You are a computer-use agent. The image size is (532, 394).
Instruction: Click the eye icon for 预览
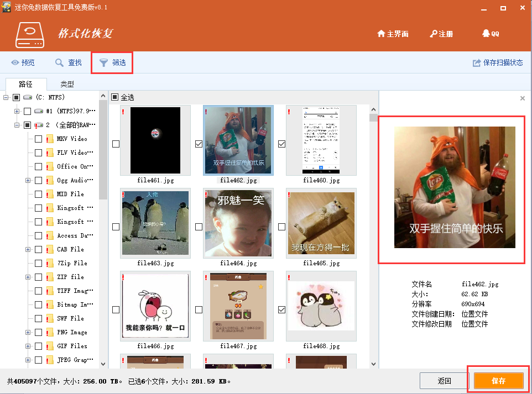(x=15, y=63)
